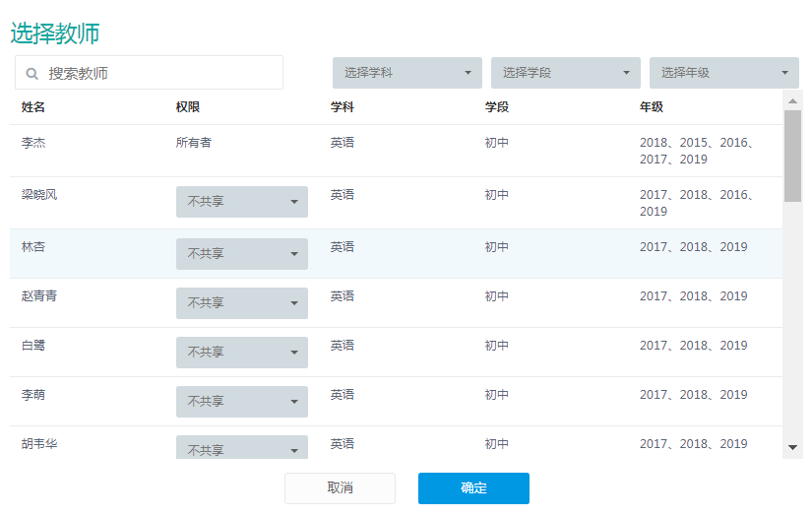Expand permission dropdown for 赵青青
This screenshot has height=517, width=812.
(242, 303)
